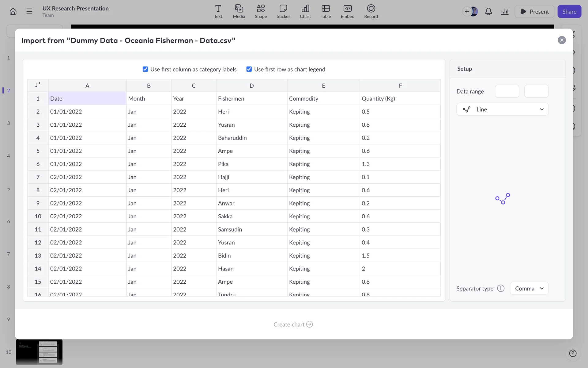Uncheck Use first column as category labels
The height and width of the screenshot is (368, 588).
(x=145, y=69)
